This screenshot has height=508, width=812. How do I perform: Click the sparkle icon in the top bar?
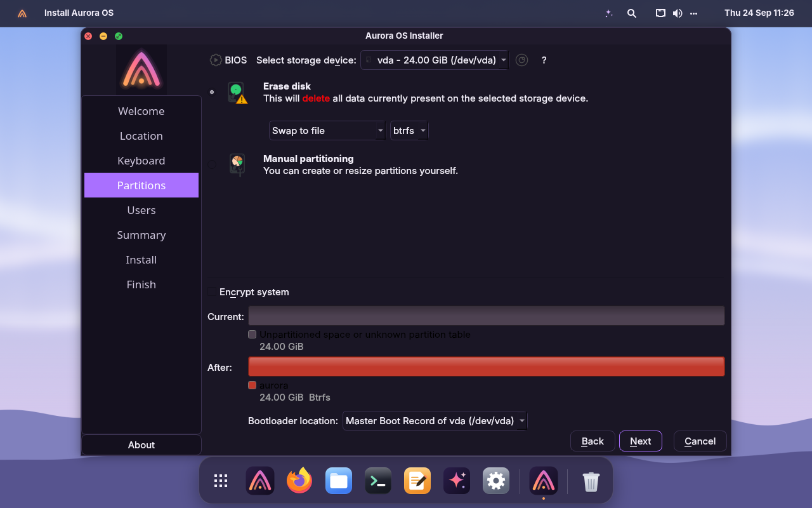609,13
